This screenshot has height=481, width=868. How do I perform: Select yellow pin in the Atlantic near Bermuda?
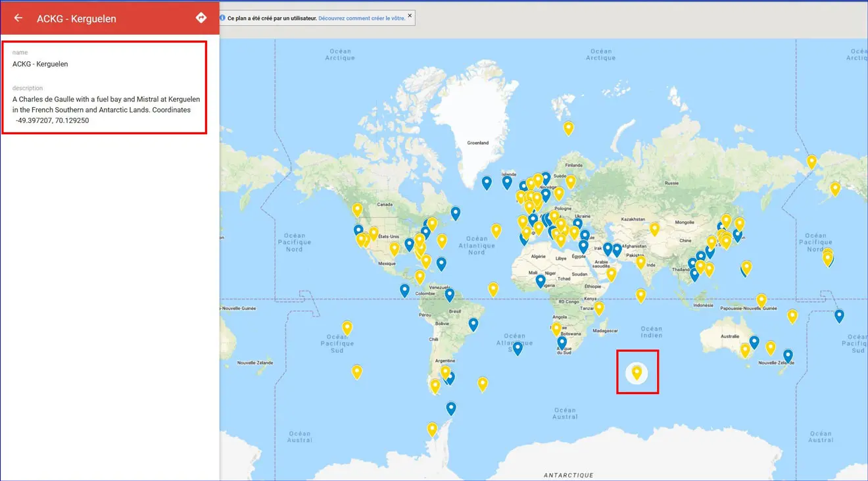442,241
